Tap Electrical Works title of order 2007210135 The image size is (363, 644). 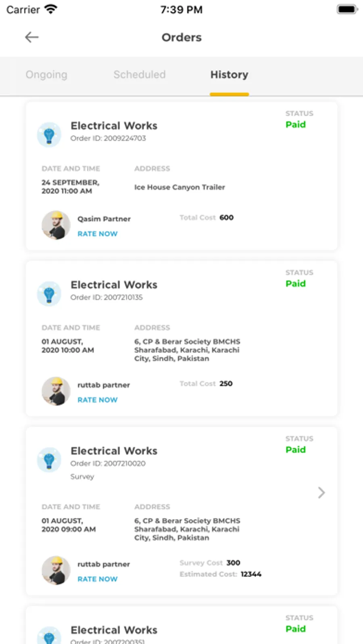(114, 285)
